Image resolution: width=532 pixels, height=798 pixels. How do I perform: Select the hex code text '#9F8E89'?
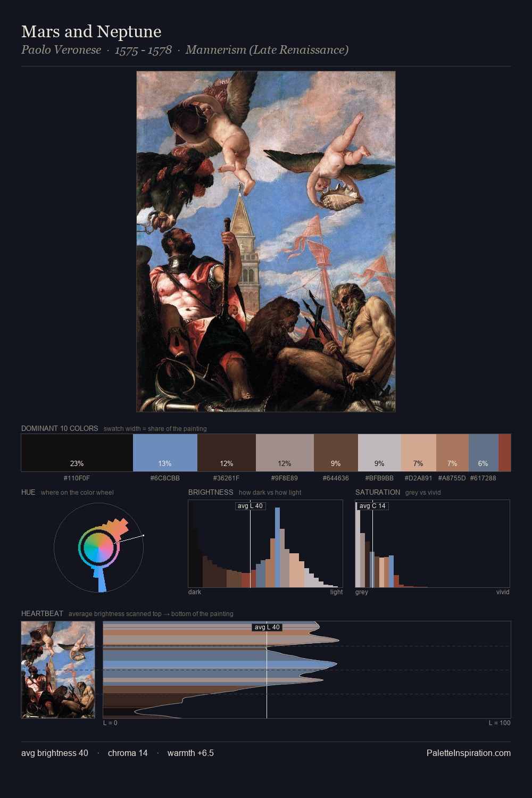(285, 478)
